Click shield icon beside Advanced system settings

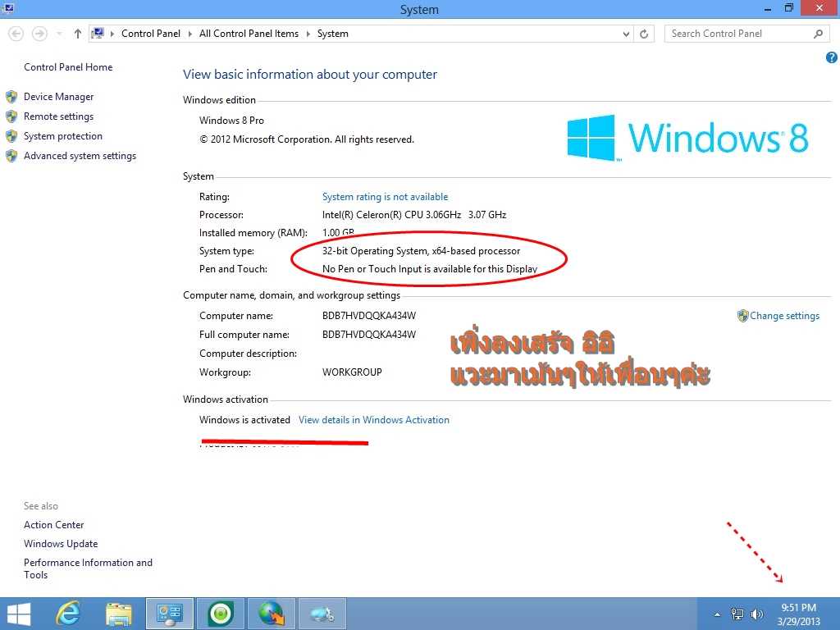point(11,156)
